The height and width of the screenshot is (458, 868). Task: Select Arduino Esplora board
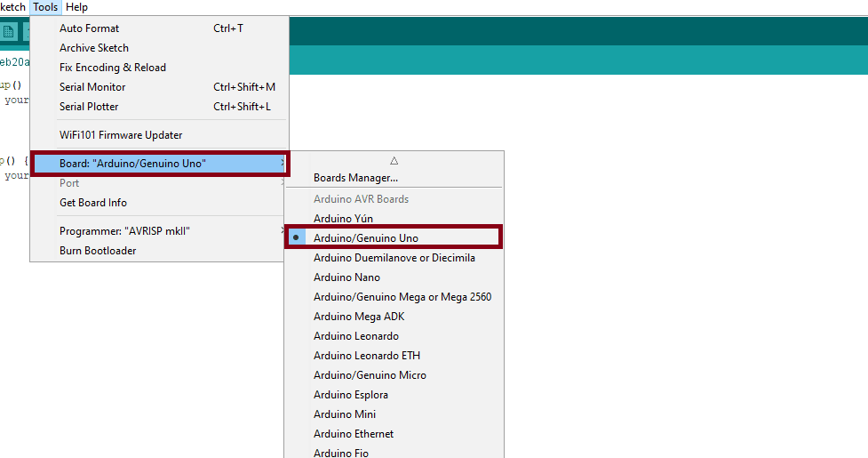[394, 395]
